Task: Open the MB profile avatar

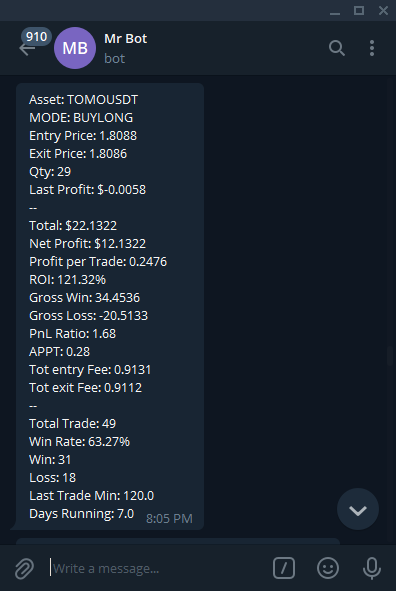Action: pyautogui.click(x=75, y=48)
